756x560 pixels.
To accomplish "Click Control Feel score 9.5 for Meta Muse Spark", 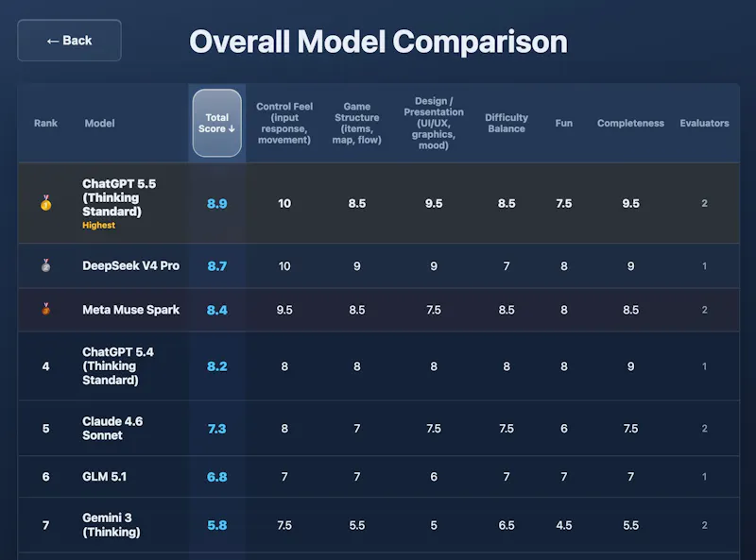I will (284, 310).
